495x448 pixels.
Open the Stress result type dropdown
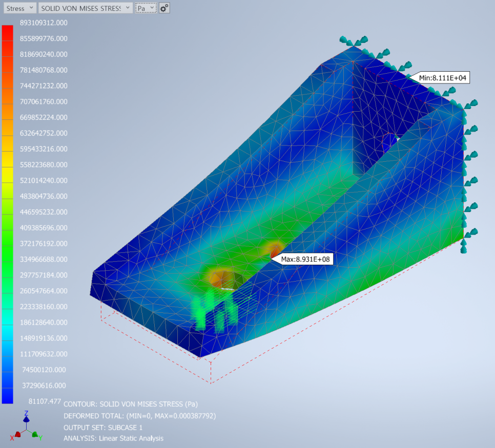[19, 8]
